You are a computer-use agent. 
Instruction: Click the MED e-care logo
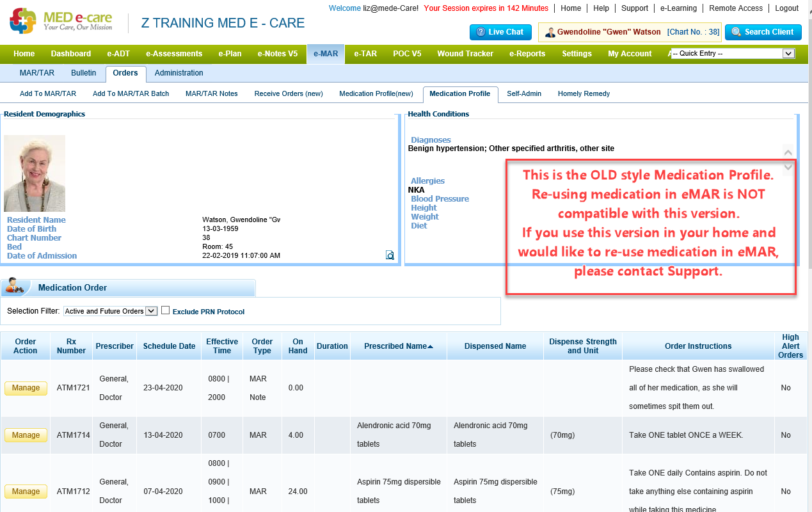[61, 22]
